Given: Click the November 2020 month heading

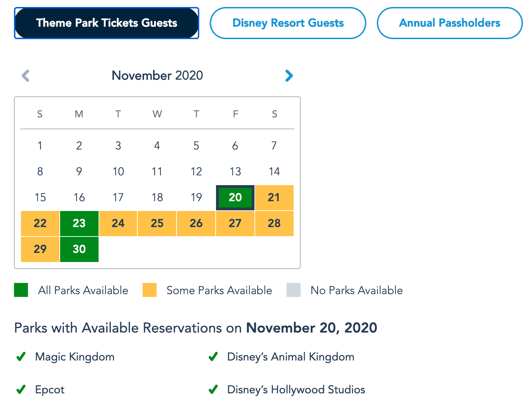Looking at the screenshot, I should click(x=157, y=75).
